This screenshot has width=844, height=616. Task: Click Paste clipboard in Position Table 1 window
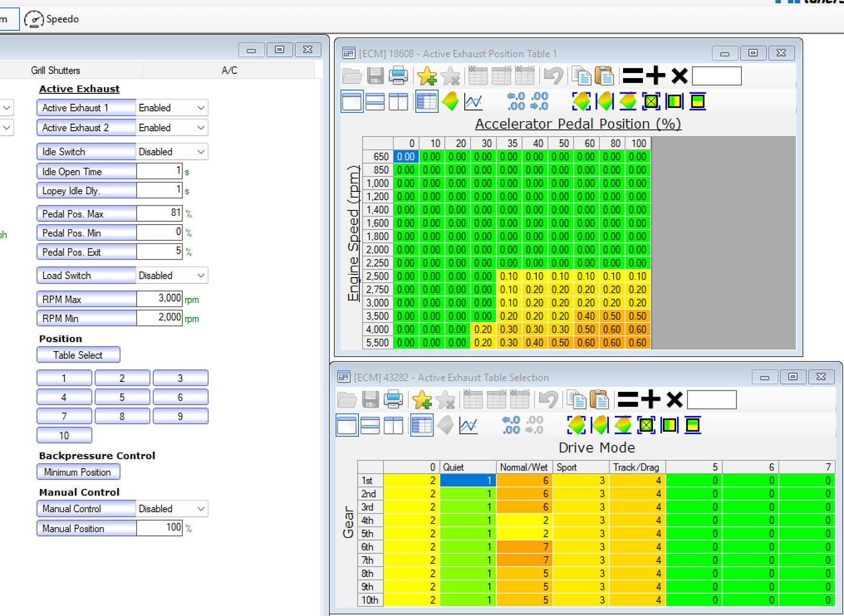[x=604, y=76]
